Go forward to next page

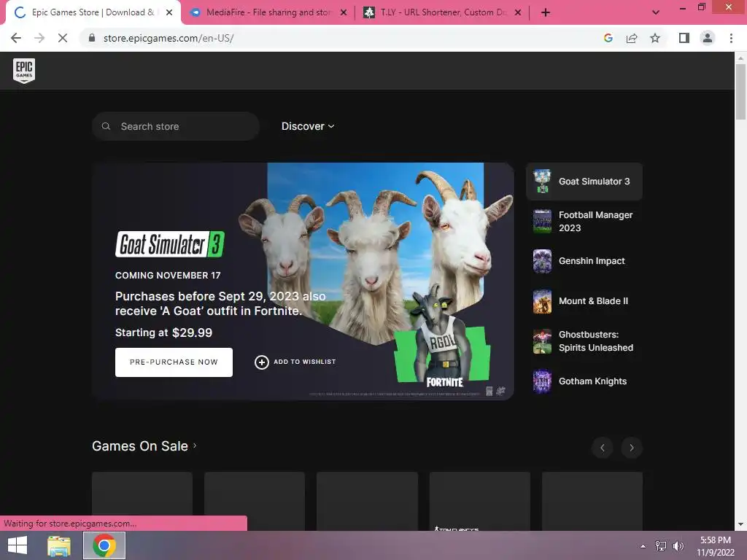click(39, 38)
